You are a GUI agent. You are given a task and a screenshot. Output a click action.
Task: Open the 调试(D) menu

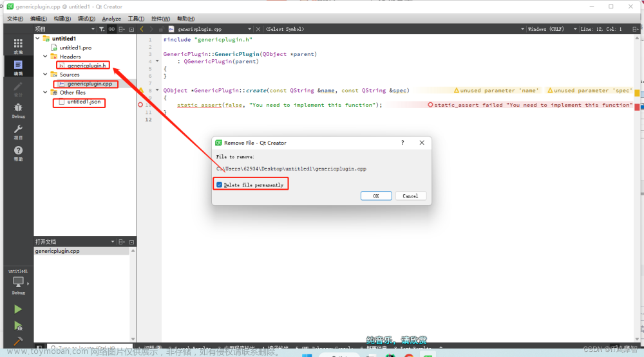(x=87, y=19)
